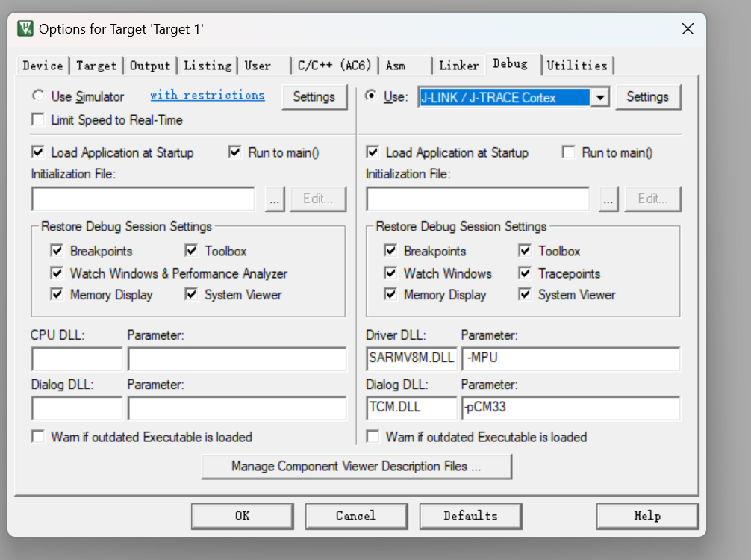Toggle simulator System Viewer checkbox
Screen dimensions: 751x560
point(191,294)
